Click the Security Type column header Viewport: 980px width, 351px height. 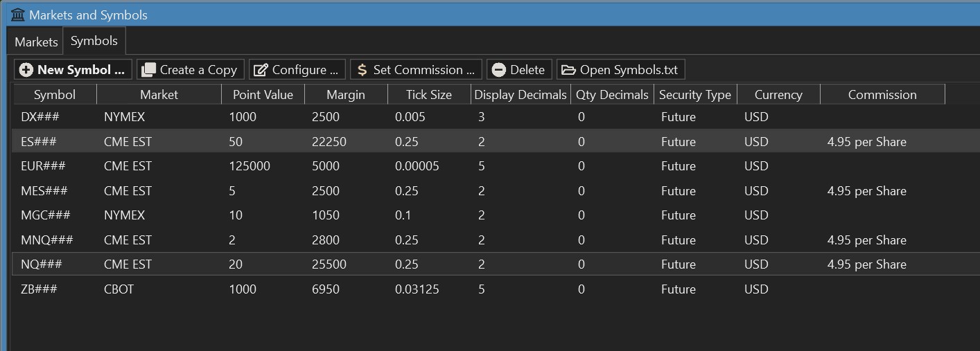(x=695, y=95)
